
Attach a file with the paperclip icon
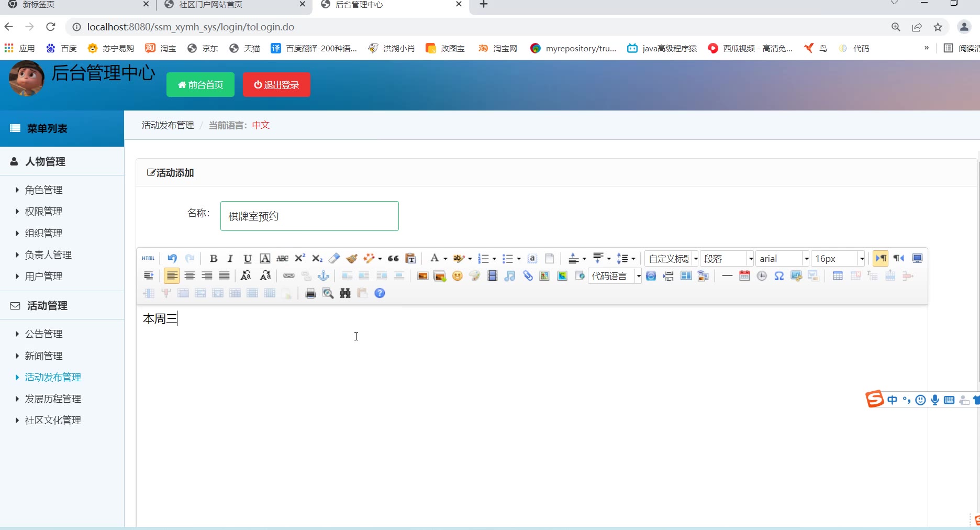[x=528, y=275]
